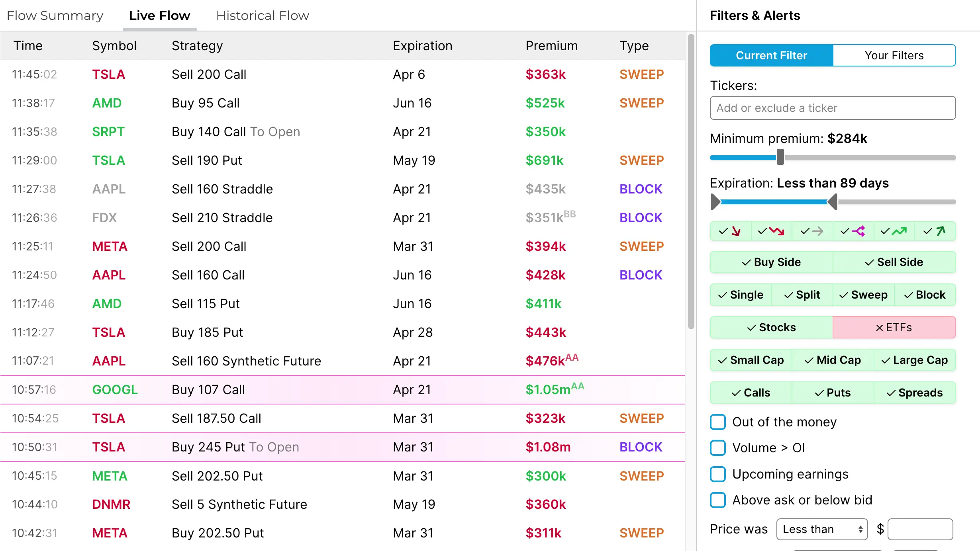Check the Upcoming earnings box
Viewport: 980px width, 551px height.
click(718, 474)
